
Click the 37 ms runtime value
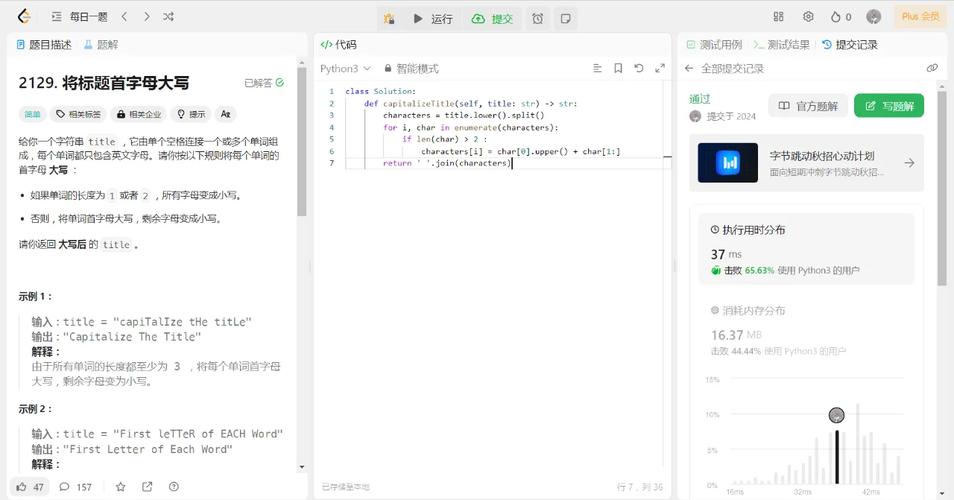(x=726, y=254)
